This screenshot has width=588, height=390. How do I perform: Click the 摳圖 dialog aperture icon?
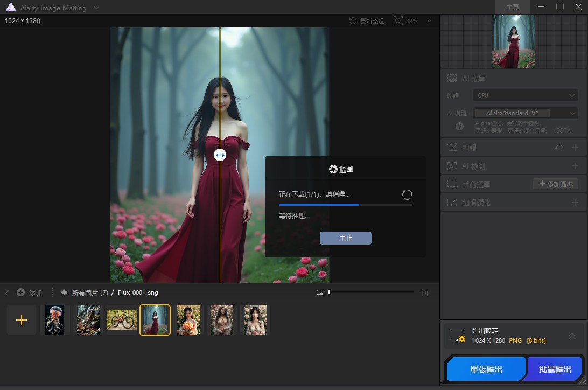coord(333,169)
